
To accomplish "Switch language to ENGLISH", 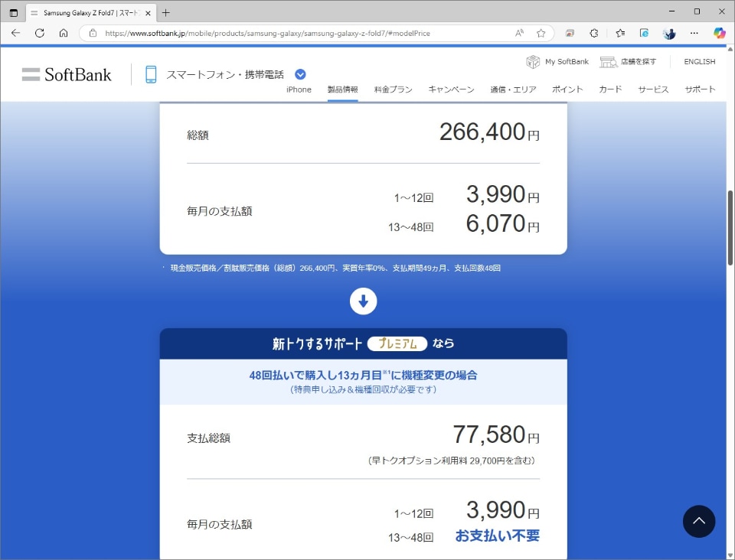I will 699,61.
